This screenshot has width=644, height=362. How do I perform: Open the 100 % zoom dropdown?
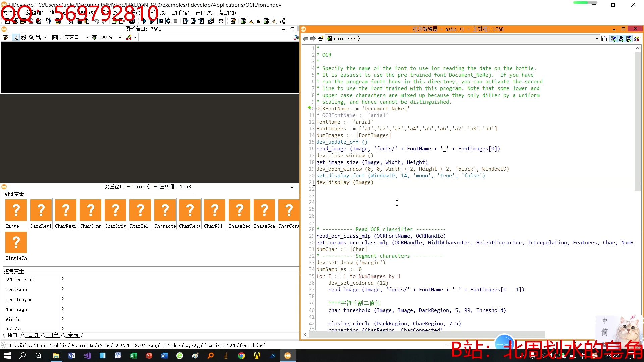tap(120, 37)
